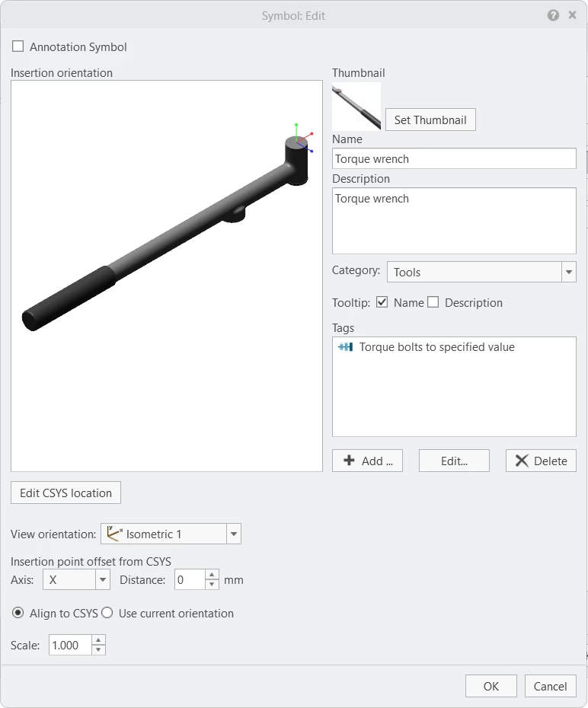Expand the View orientation dropdown

pos(234,534)
